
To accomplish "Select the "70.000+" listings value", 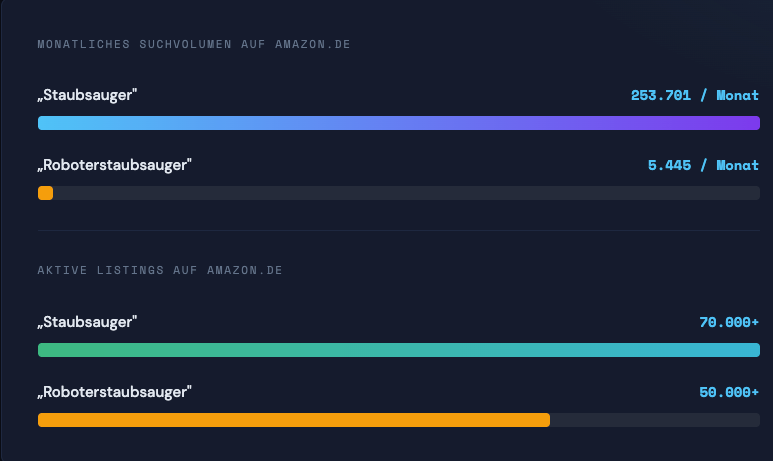I will click(728, 322).
